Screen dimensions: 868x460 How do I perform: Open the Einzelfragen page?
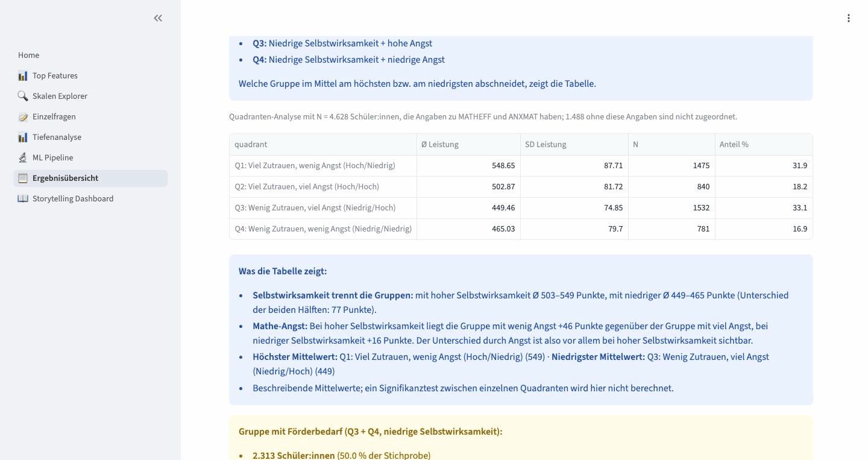[90, 116]
